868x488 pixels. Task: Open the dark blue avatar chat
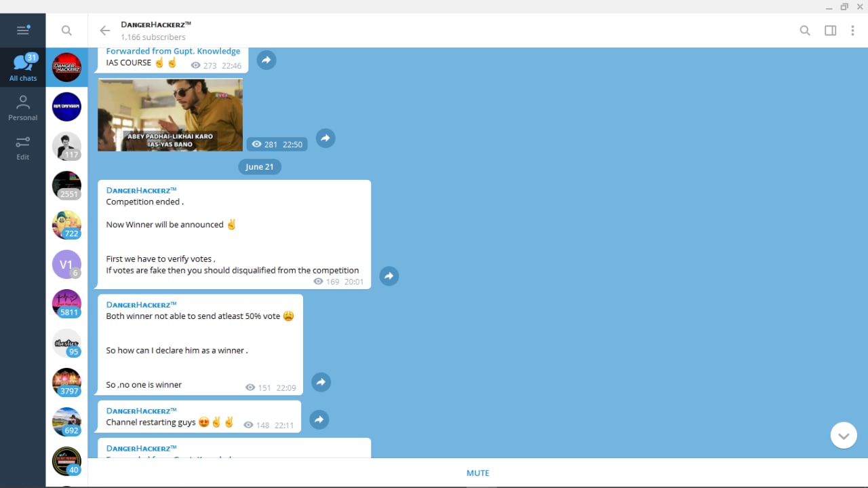[x=66, y=107]
